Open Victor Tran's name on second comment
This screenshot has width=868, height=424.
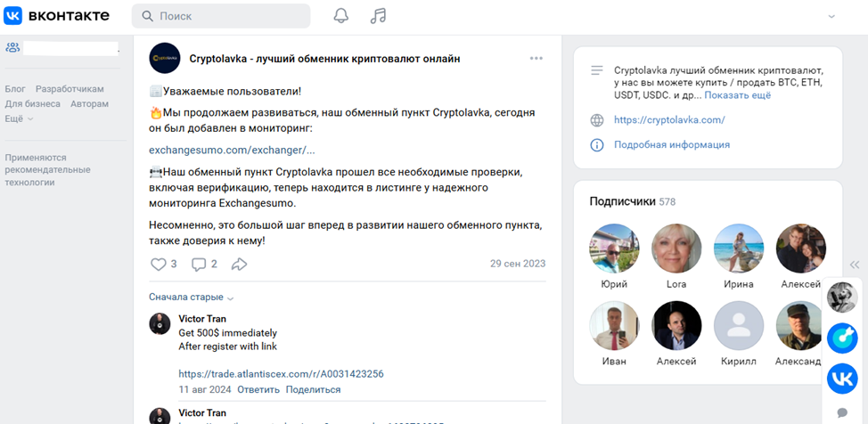pyautogui.click(x=202, y=413)
